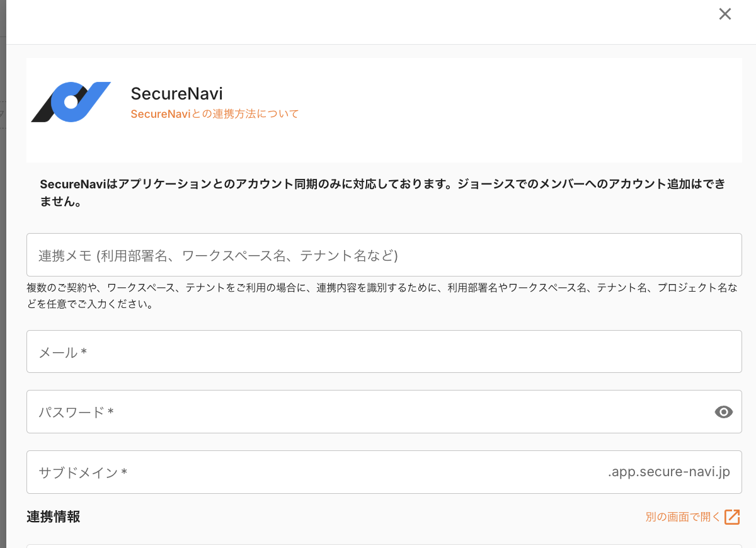Click the SecureNavi title text
Image resolution: width=756 pixels, height=548 pixels.
177,93
